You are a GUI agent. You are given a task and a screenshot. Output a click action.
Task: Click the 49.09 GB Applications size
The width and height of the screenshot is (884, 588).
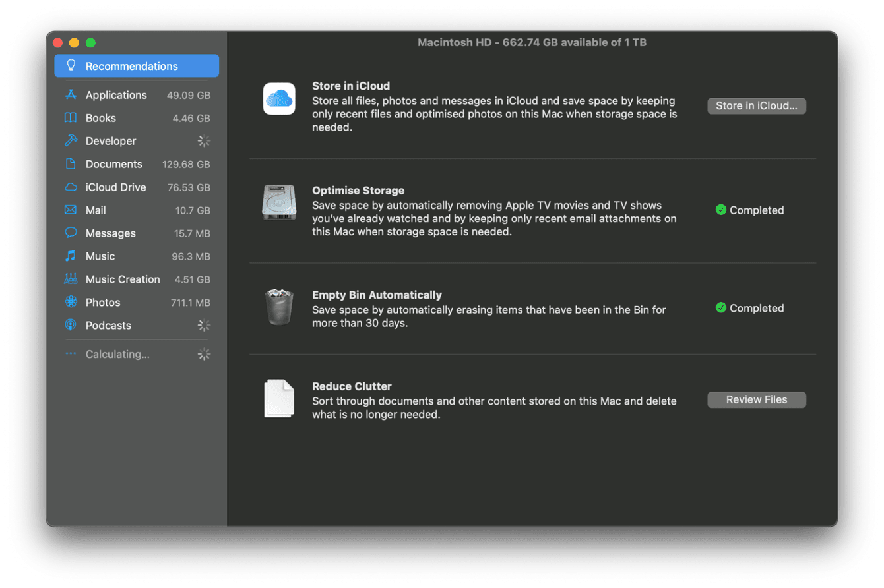pyautogui.click(x=189, y=95)
